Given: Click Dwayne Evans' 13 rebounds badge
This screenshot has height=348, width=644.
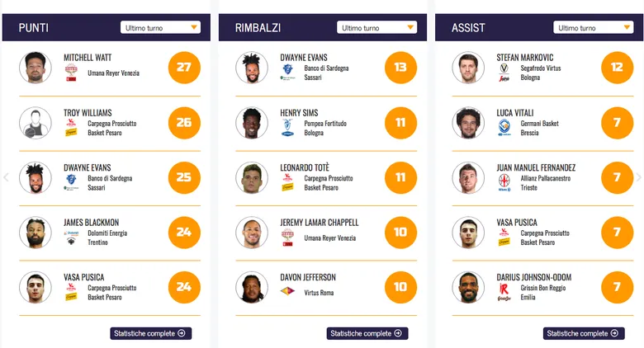Looking at the screenshot, I should coord(400,68).
